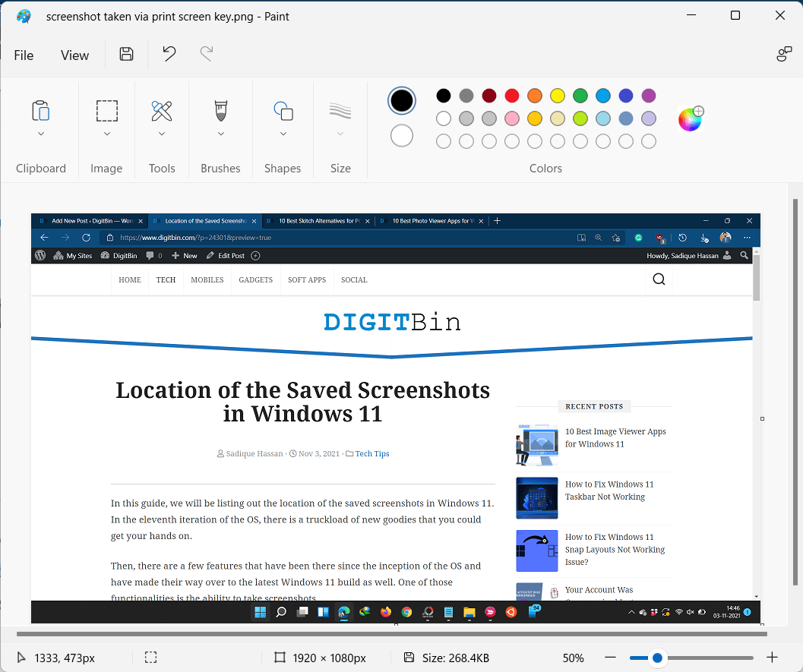The image size is (803, 672).
Task: Expand the Shapes dropdown chevron
Action: pyautogui.click(x=283, y=134)
